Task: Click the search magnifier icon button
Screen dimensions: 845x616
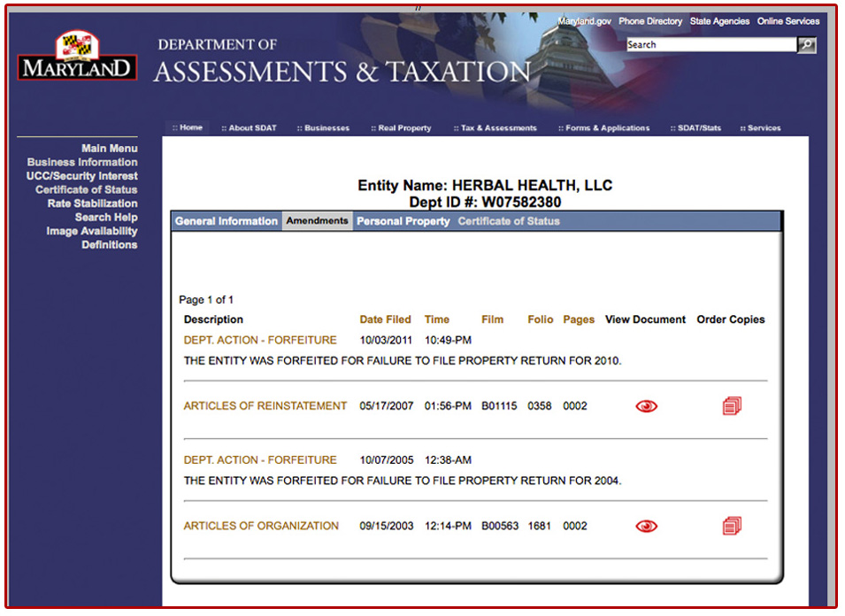Action: tap(807, 45)
